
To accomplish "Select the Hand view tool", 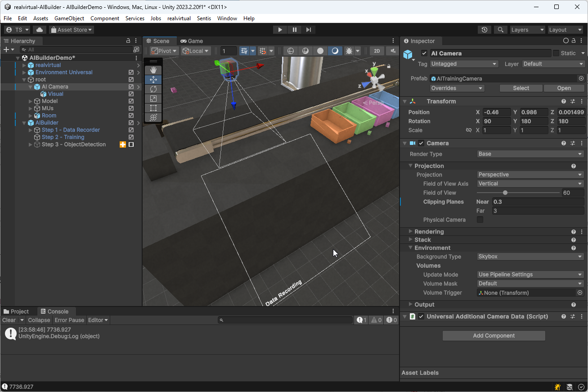I will tap(153, 70).
